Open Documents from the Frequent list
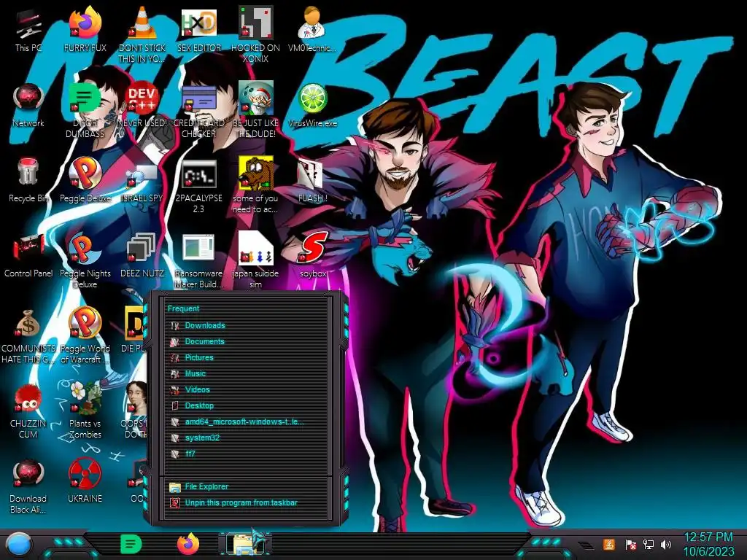Screen dimensions: 747x560 pos(245,342)
